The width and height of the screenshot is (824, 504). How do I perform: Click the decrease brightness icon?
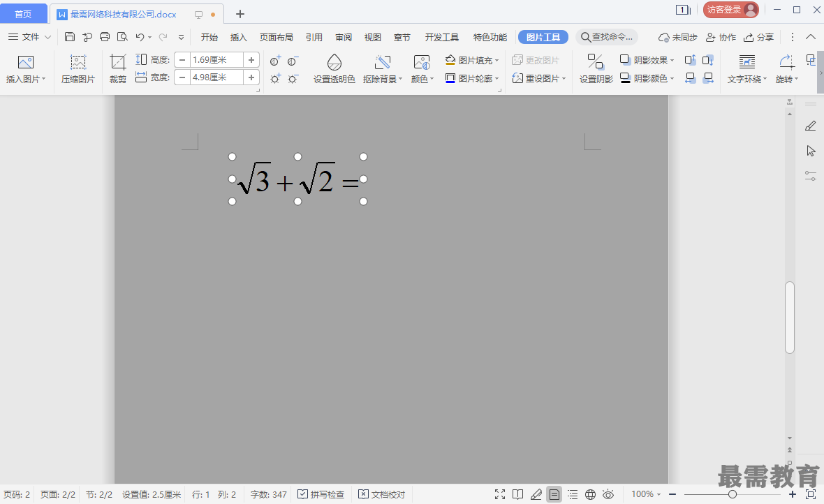(293, 79)
